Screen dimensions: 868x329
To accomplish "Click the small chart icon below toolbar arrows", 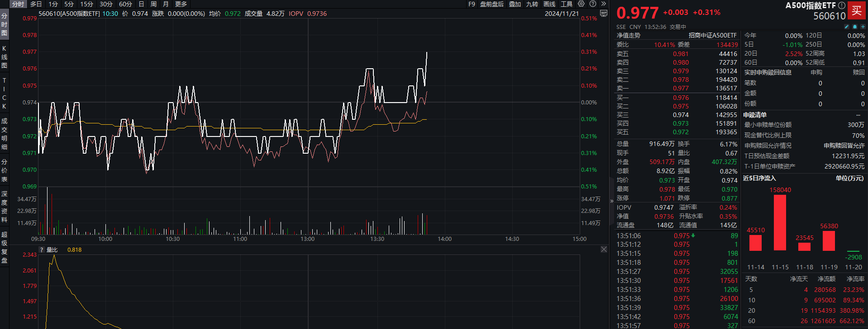I will pyautogui.click(x=603, y=14).
